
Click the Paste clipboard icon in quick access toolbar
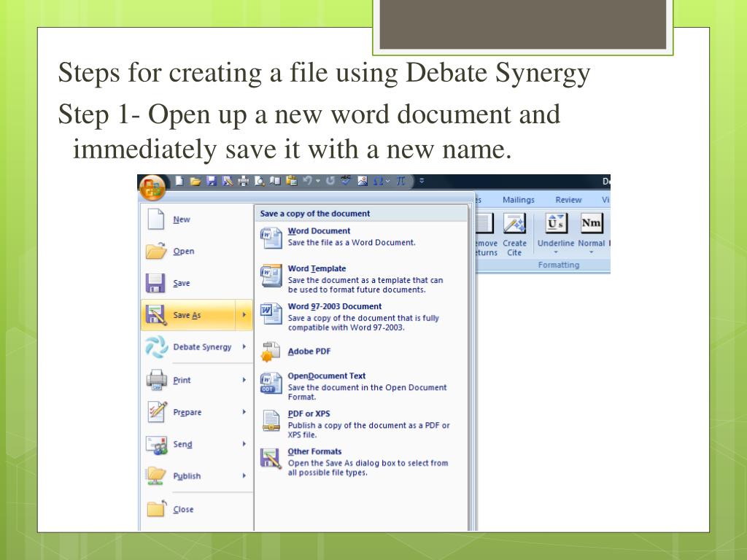pyautogui.click(x=292, y=181)
